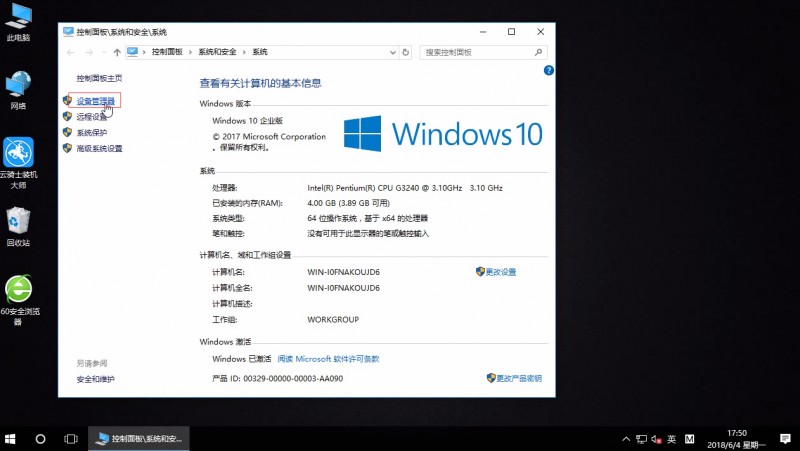Show hidden tray icons chevron

(626, 439)
